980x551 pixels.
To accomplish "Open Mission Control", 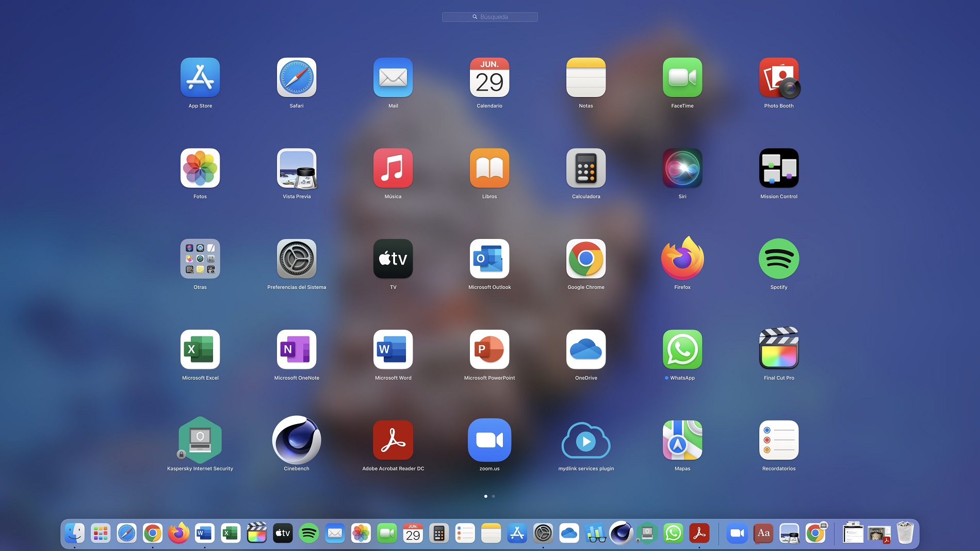I will click(779, 168).
